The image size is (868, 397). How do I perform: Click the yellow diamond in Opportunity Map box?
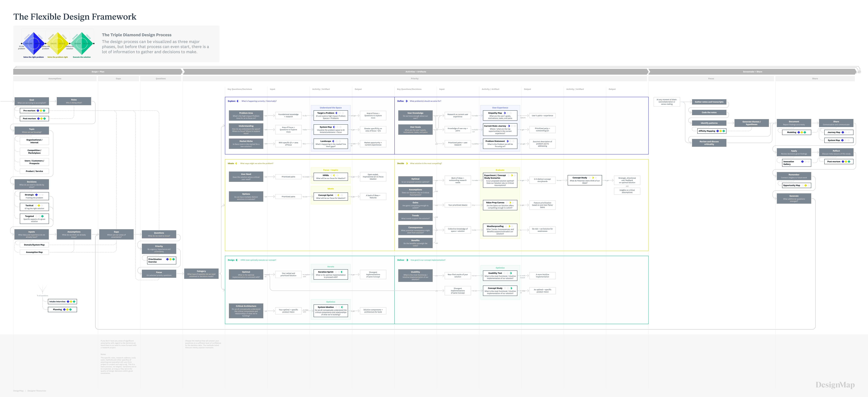[x=806, y=185]
